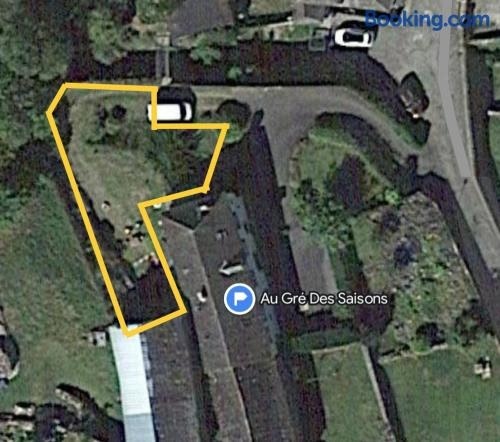Image resolution: width=500 pixels, height=442 pixels.
Task: Select the light blue roofed shed
Action: (132, 383)
